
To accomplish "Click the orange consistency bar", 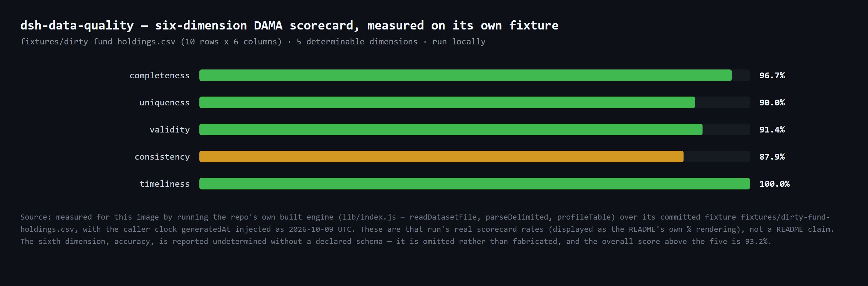I will pyautogui.click(x=441, y=157).
